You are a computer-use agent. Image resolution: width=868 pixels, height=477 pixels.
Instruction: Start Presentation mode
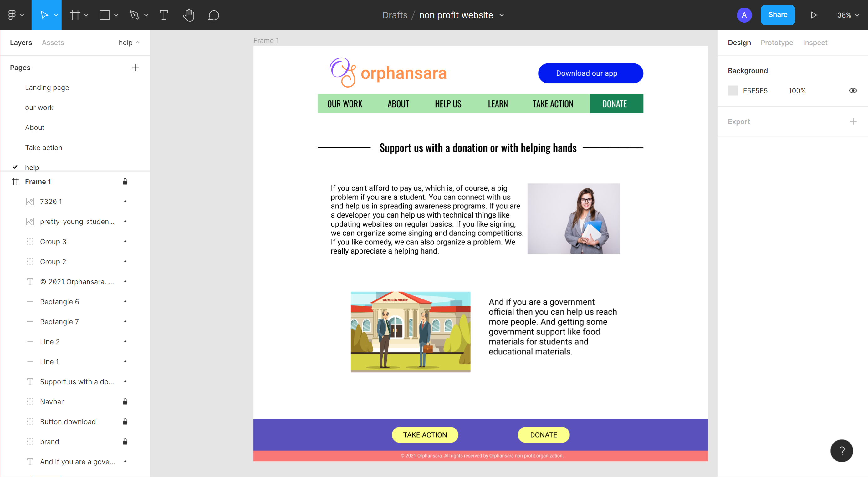(814, 15)
